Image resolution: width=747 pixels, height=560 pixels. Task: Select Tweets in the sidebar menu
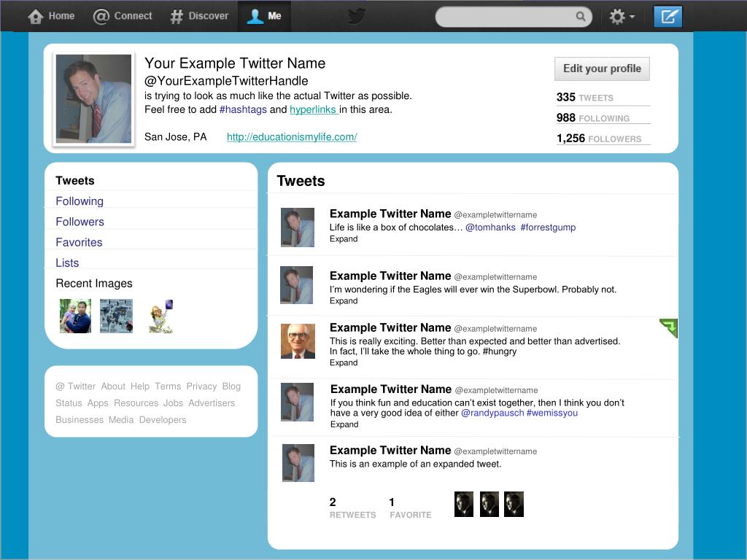(75, 181)
